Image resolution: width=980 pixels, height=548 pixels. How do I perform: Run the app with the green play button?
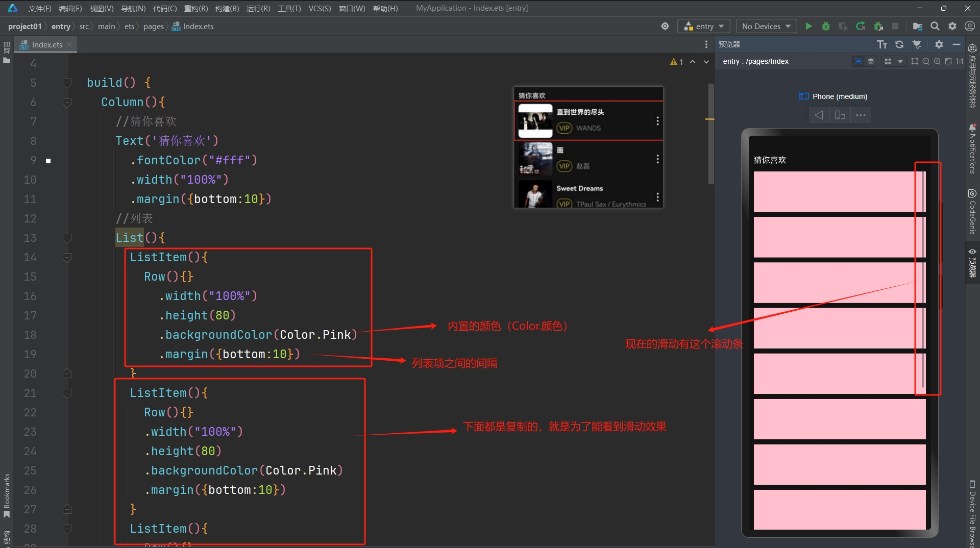coord(808,26)
